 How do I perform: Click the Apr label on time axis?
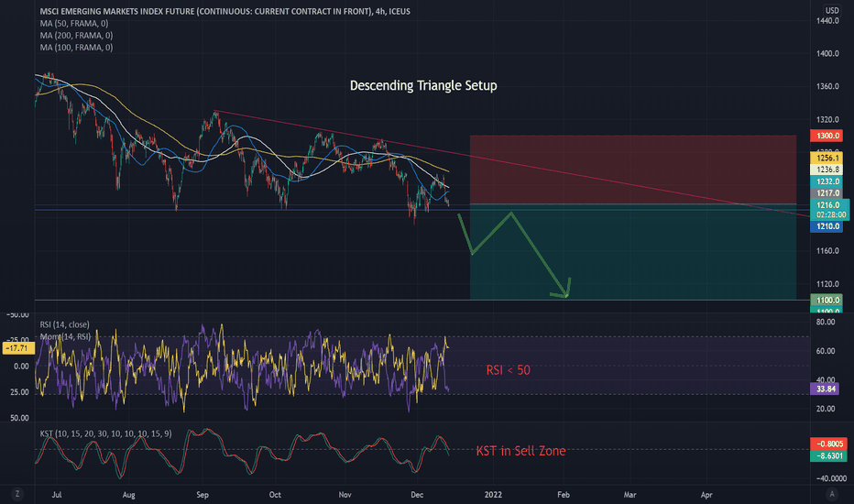[x=706, y=495]
